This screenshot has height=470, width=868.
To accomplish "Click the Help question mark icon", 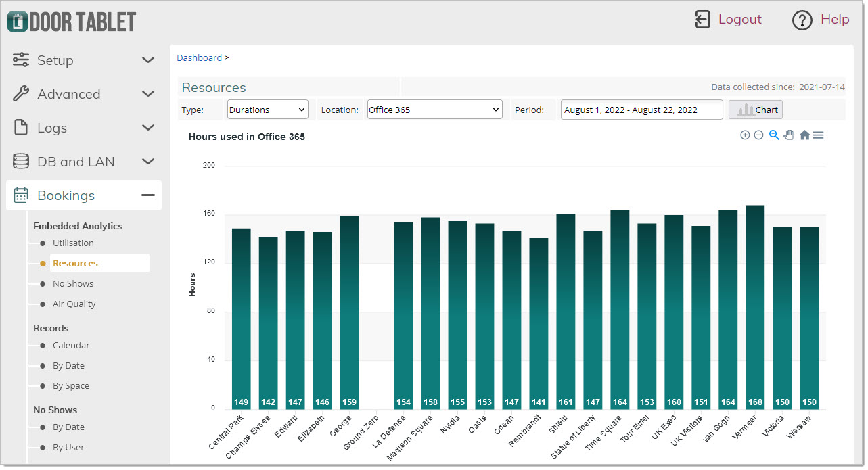I will click(802, 20).
